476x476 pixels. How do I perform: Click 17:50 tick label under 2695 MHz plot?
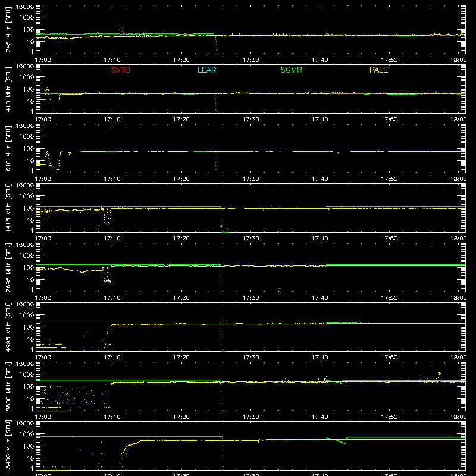point(389,298)
